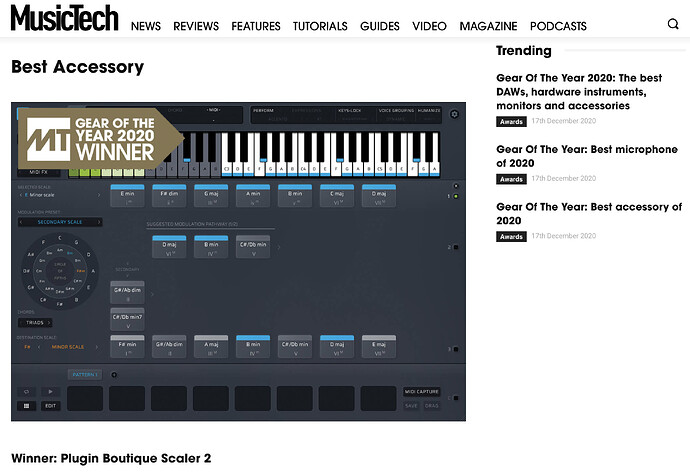
Task: Open Best microphone of 2020 article
Action: click(x=587, y=156)
